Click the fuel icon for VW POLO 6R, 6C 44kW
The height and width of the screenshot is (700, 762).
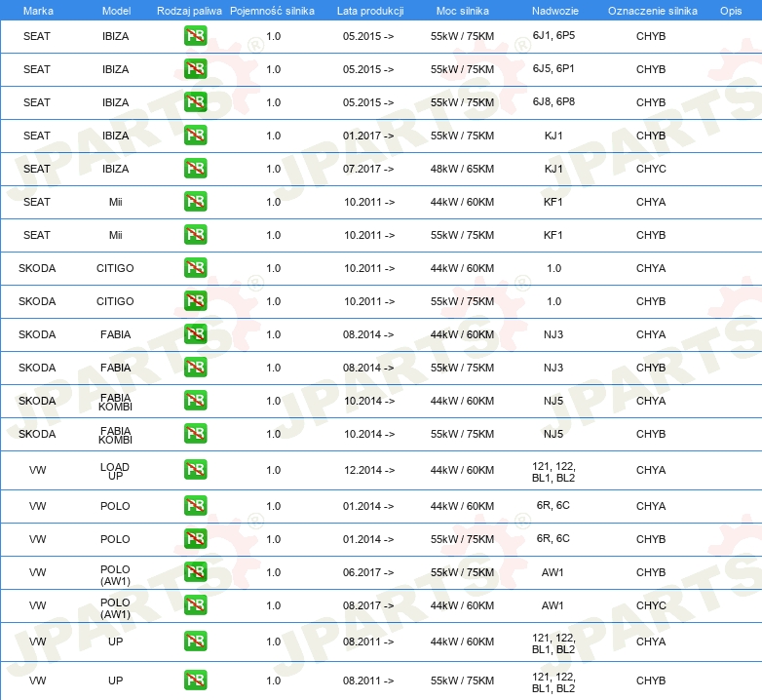[195, 506]
